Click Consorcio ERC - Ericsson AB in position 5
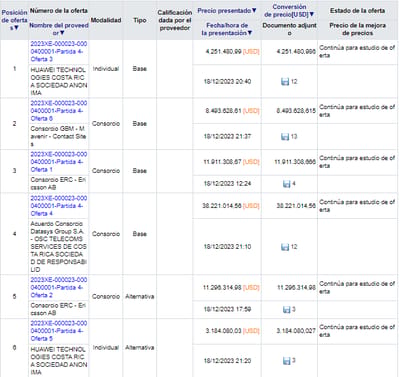Image resolution: width=400 pixels, height=377 pixels. [x=59, y=309]
